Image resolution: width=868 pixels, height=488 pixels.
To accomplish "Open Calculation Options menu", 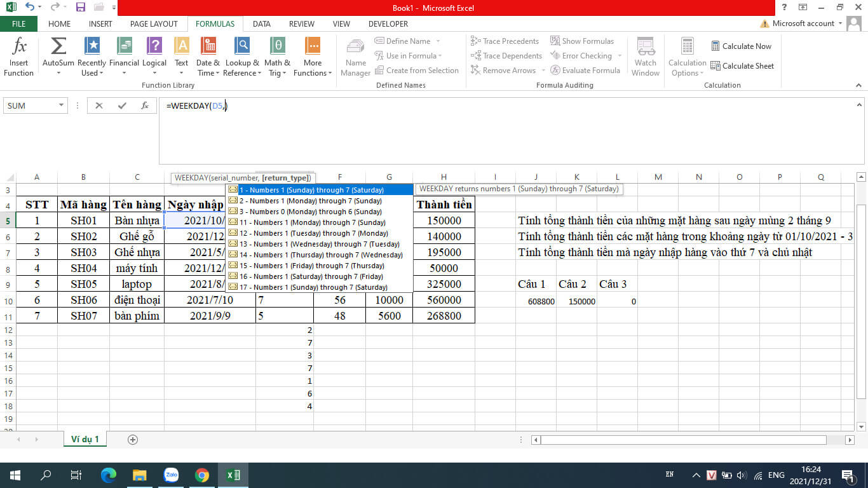I will pos(687,57).
